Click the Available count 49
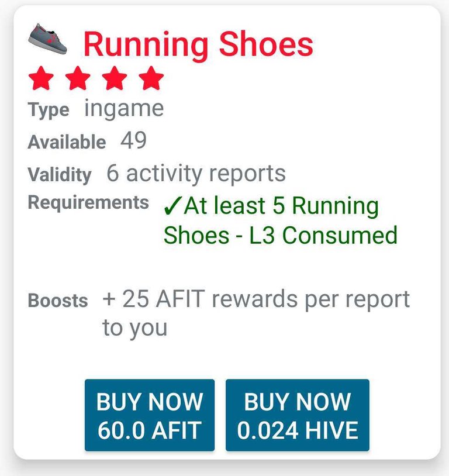The height and width of the screenshot is (476, 449). tap(133, 140)
